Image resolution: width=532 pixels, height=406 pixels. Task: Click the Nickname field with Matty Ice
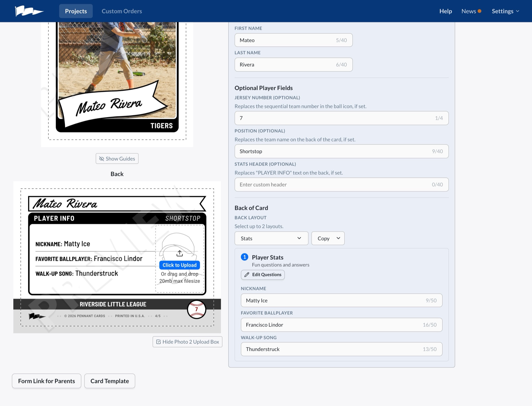coord(342,300)
